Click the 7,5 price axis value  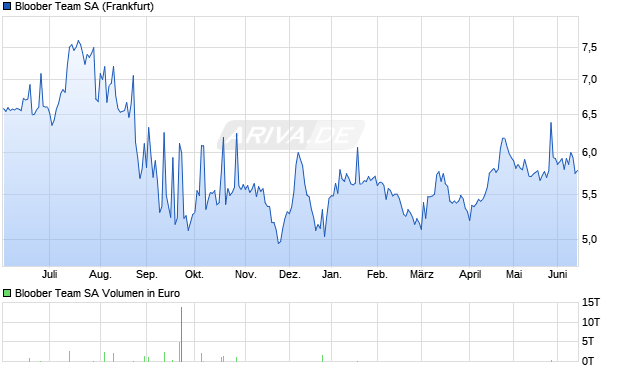589,47
